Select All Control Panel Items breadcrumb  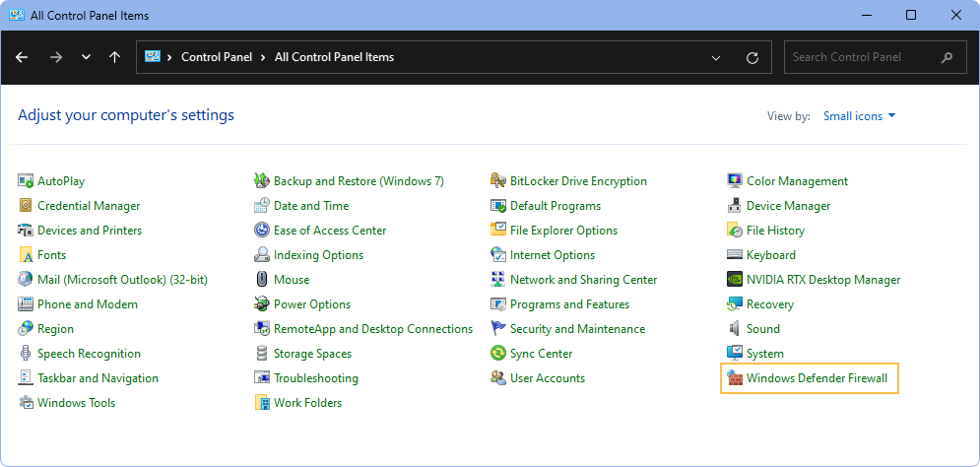tap(334, 57)
